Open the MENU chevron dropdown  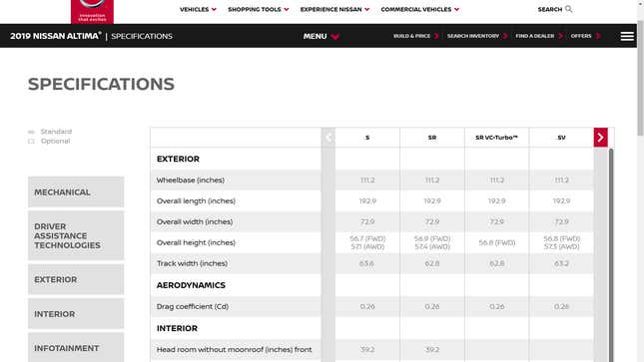tap(335, 37)
